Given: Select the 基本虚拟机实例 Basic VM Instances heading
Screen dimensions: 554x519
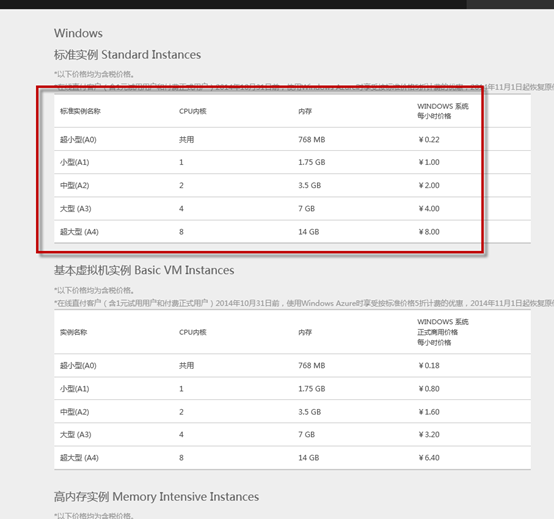Looking at the screenshot, I should click(x=144, y=270).
